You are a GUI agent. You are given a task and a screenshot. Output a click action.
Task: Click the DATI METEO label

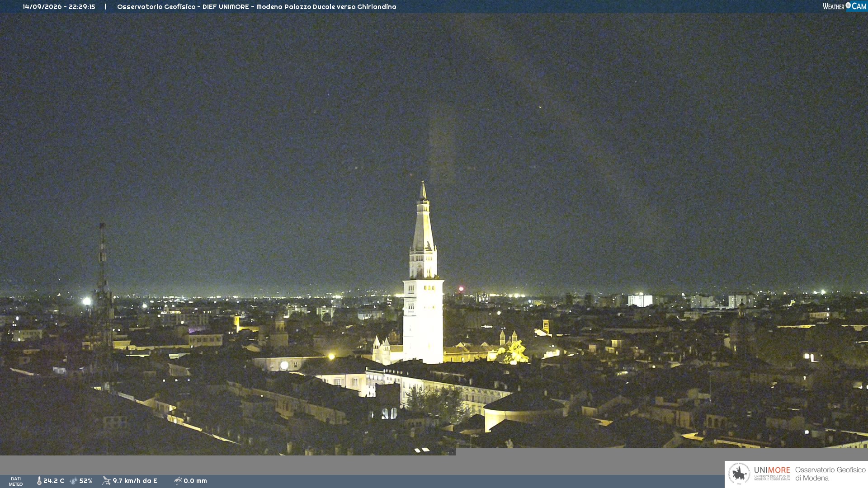coord(16,481)
